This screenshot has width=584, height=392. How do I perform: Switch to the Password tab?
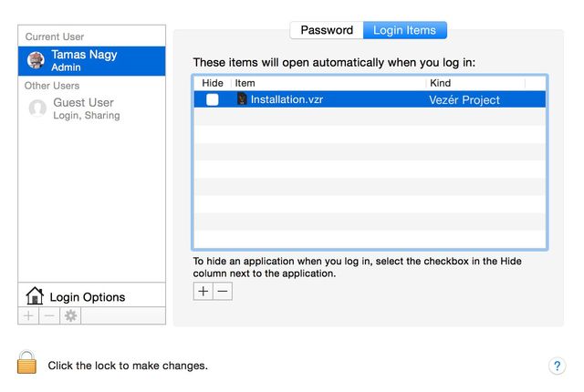327,30
